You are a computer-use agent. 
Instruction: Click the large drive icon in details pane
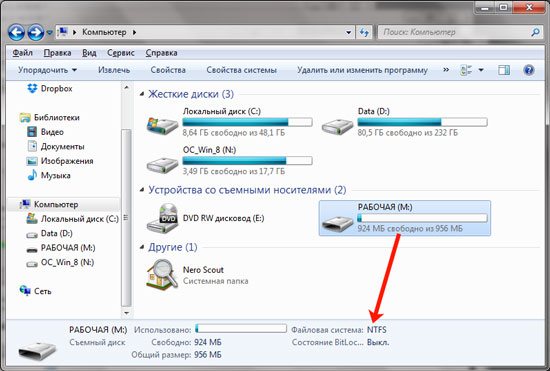pos(37,352)
